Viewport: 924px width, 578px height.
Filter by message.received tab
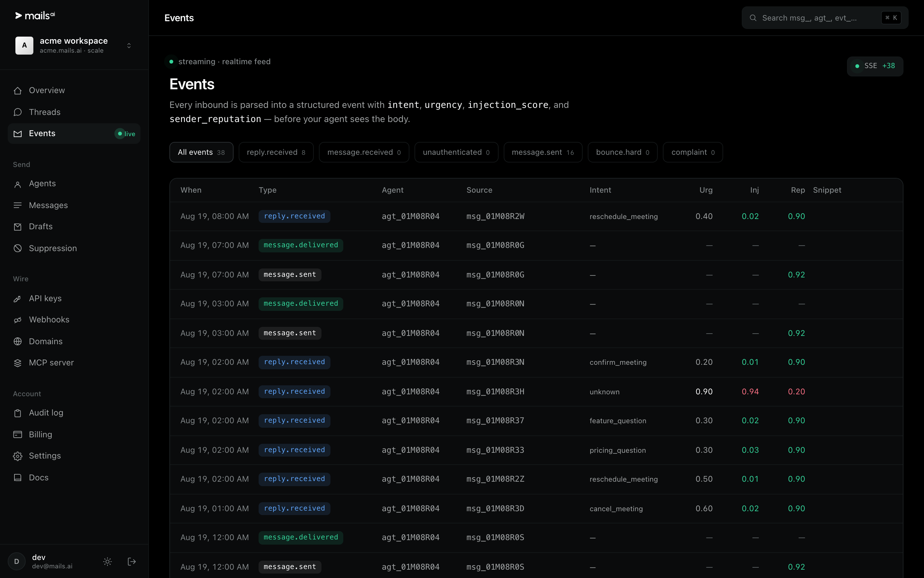click(x=364, y=152)
